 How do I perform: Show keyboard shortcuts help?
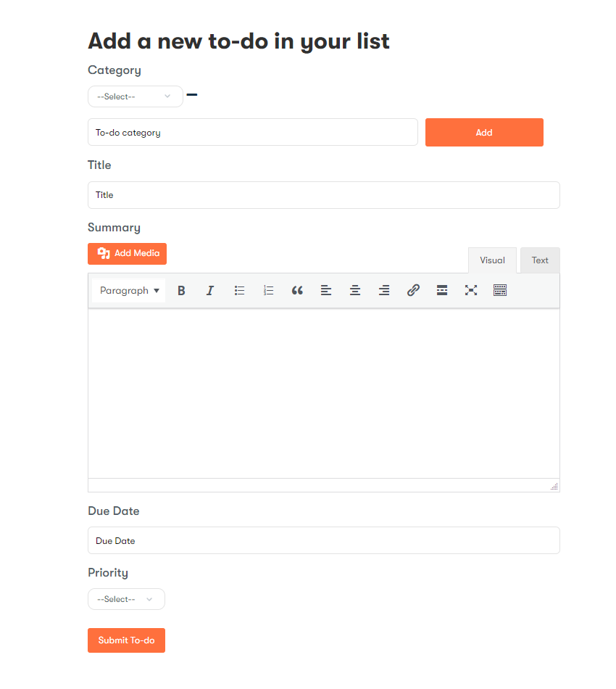tap(500, 290)
